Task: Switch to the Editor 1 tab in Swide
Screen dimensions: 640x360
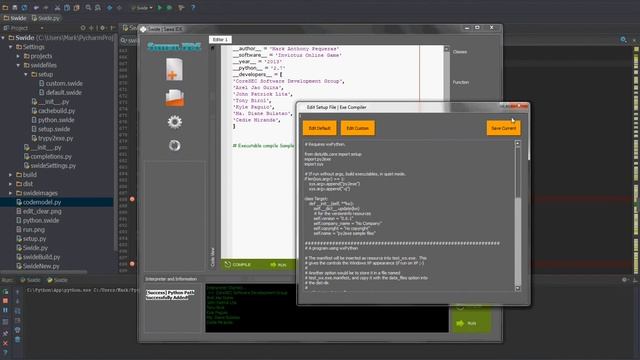Action: click(x=220, y=40)
